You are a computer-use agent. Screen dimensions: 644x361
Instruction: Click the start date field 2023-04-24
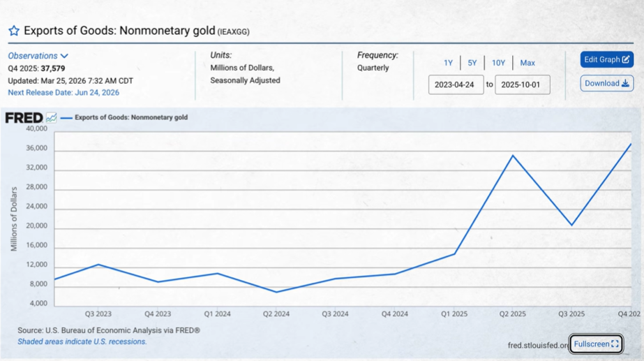coord(456,85)
